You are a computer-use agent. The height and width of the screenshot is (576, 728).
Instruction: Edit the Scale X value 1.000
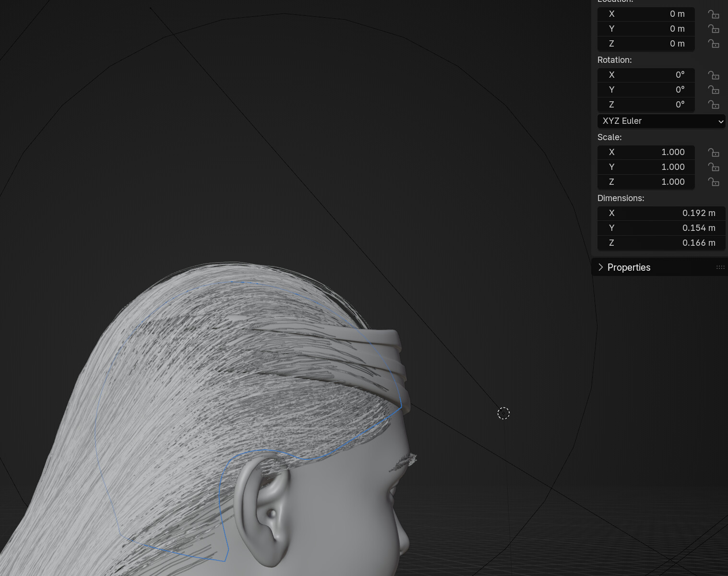646,152
